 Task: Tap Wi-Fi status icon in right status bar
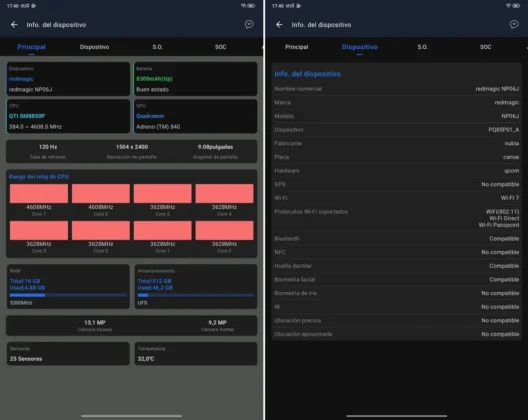pyautogui.click(x=508, y=6)
